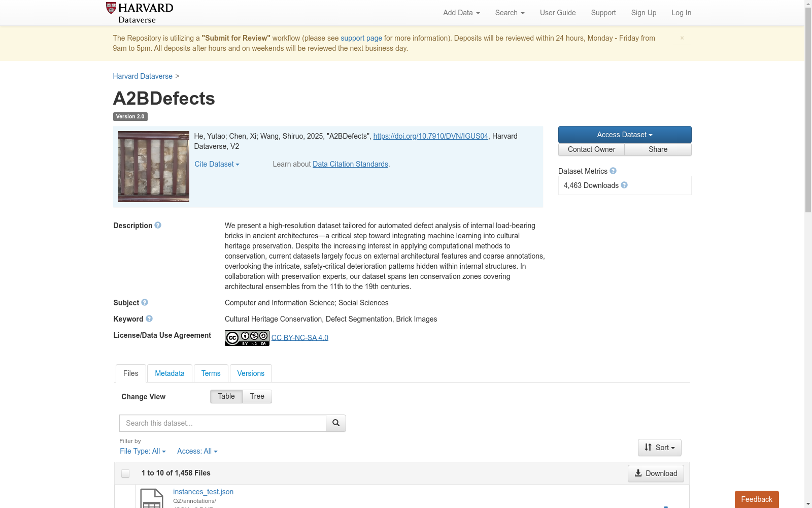Click Sign Up in the navbar

(x=644, y=13)
